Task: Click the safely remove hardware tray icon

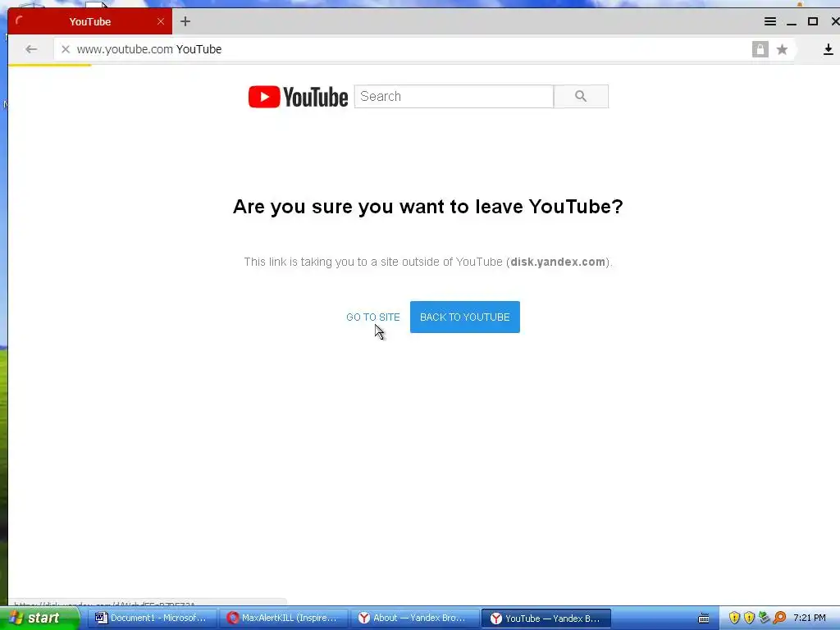Action: (x=764, y=619)
